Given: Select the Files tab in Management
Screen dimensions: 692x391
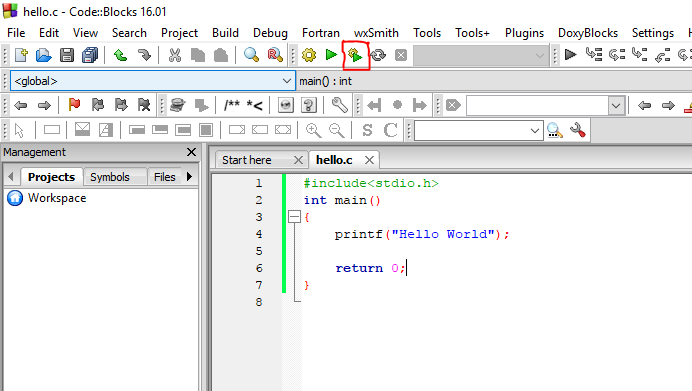Looking at the screenshot, I should (165, 177).
